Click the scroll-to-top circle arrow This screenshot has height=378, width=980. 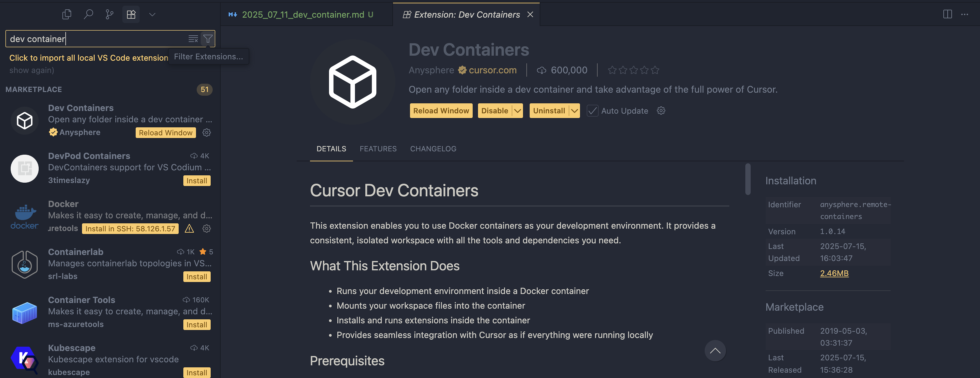tap(715, 351)
